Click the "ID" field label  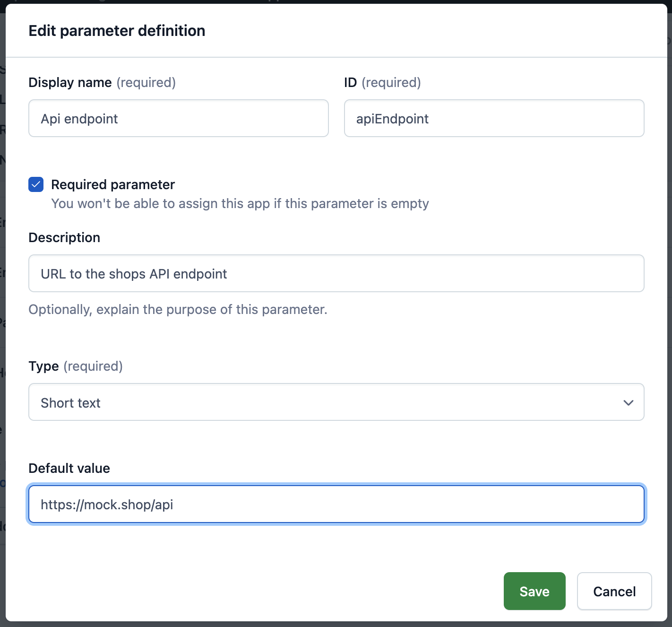(350, 83)
